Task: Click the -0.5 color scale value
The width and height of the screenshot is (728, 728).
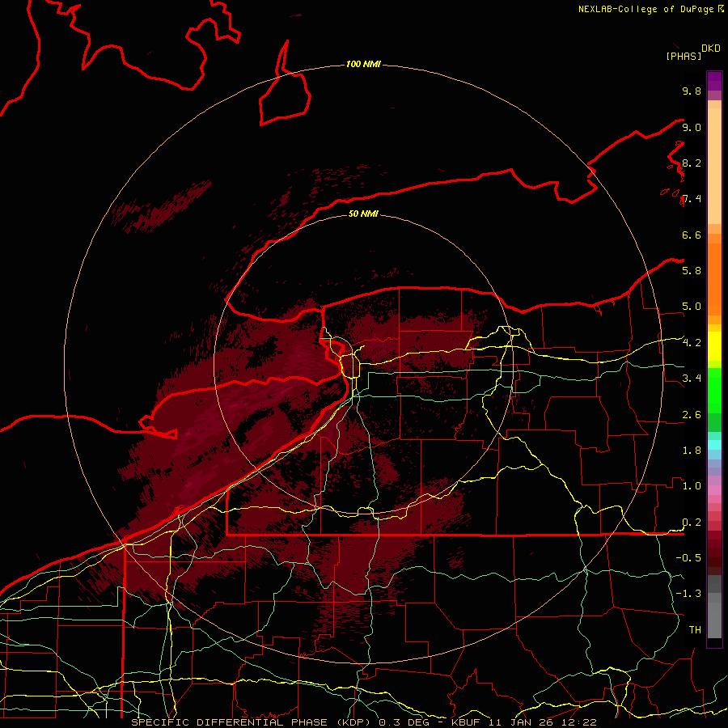Action: click(688, 557)
